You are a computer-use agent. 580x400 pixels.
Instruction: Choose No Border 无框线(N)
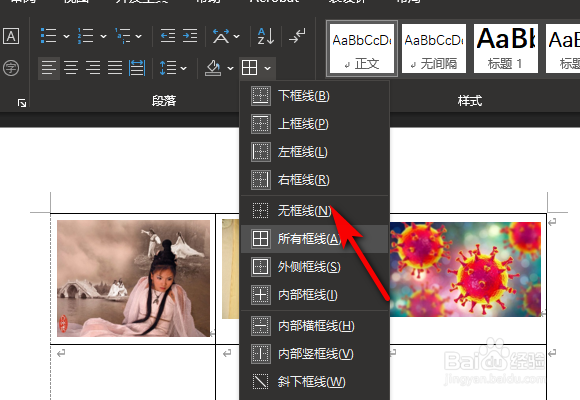[x=314, y=211]
